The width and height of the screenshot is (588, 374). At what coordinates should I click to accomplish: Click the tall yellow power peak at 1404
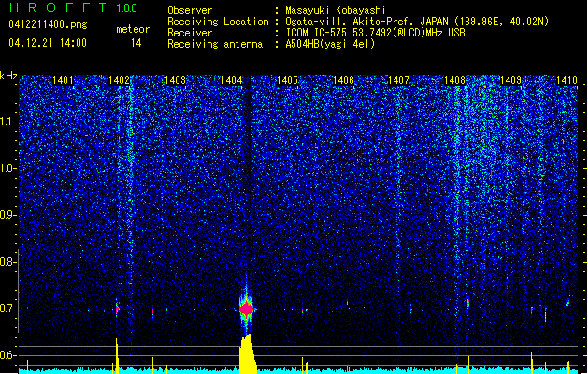pyautogui.click(x=248, y=353)
